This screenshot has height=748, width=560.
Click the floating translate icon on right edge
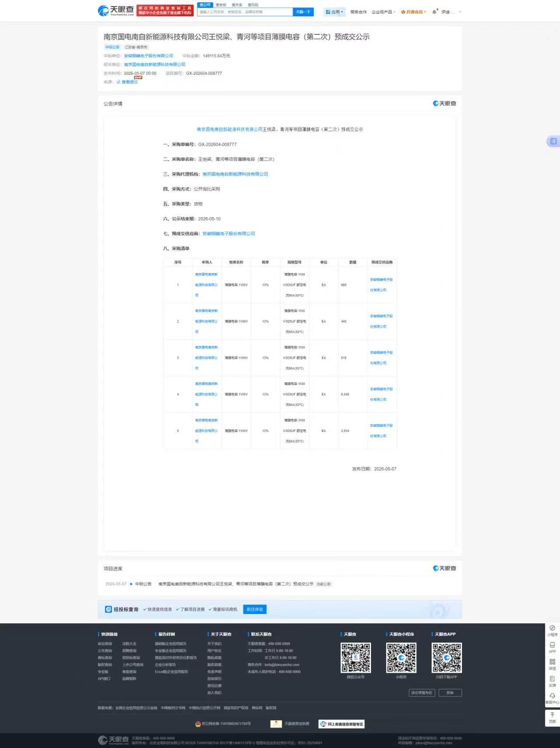553,141
